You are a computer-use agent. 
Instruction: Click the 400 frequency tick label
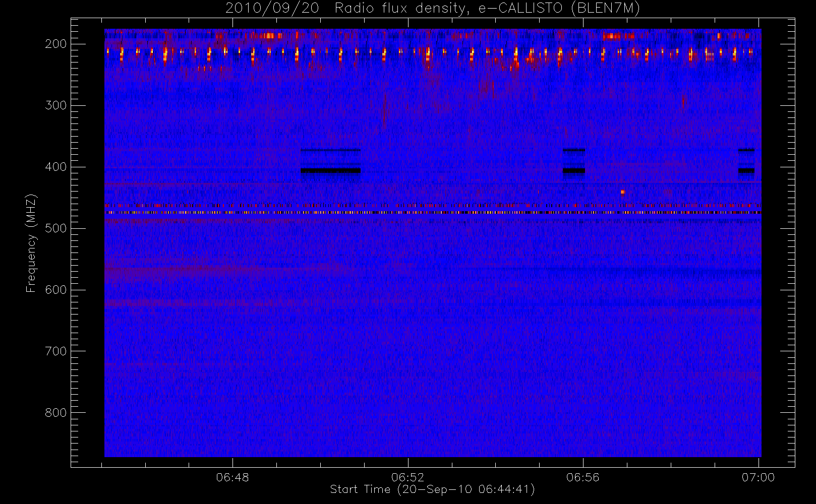click(56, 167)
